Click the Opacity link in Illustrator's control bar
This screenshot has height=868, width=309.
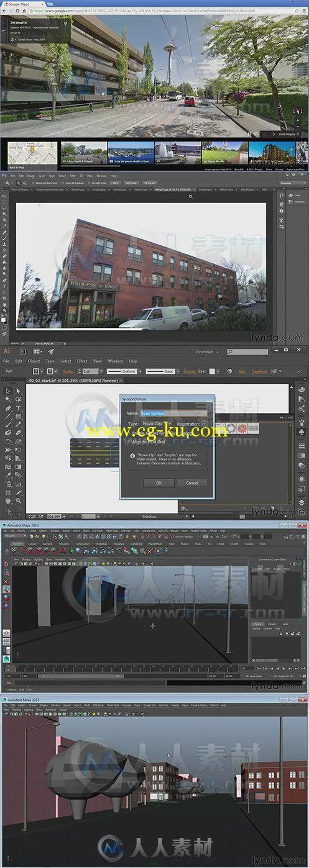(x=189, y=371)
